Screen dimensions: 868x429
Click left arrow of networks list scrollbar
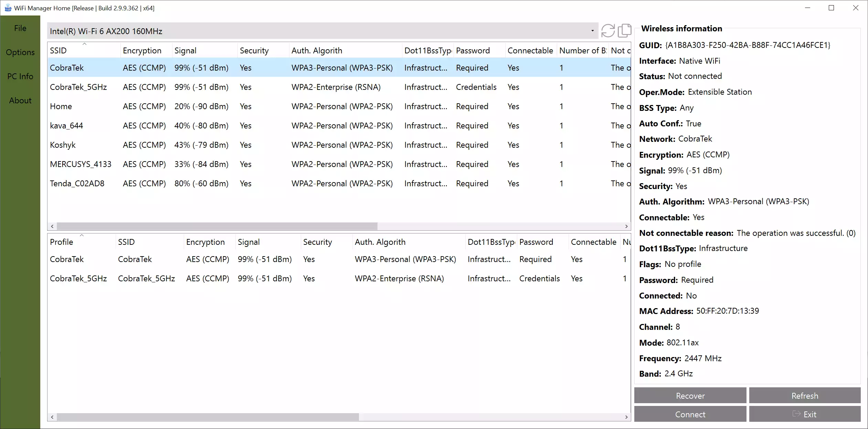52,226
